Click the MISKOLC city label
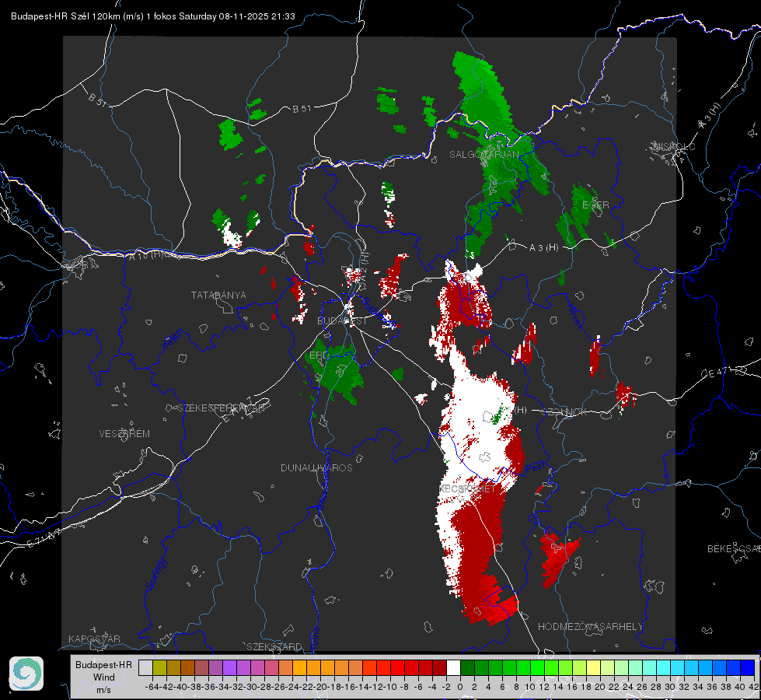Screen dimensions: 761x700 pyautogui.click(x=674, y=147)
